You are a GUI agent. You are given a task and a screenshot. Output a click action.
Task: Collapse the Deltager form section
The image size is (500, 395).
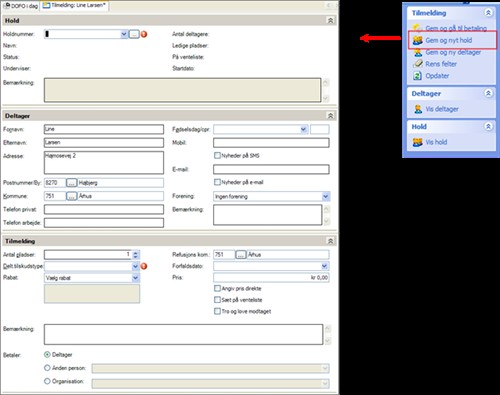pos(330,116)
